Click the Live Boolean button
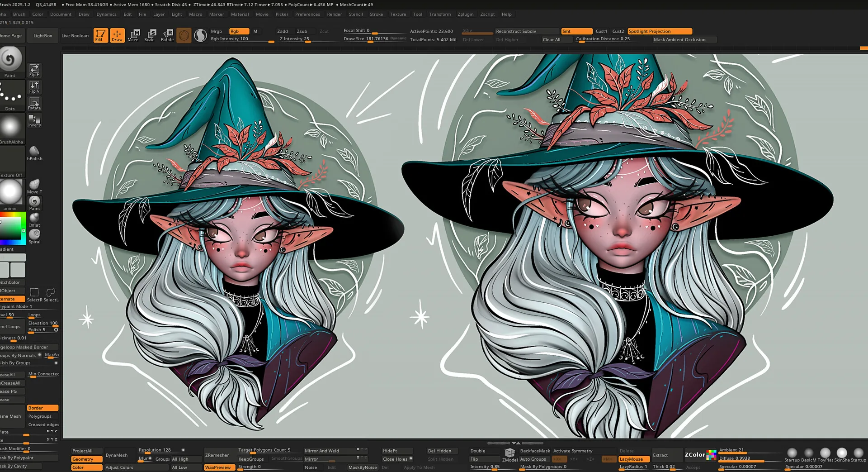Viewport: 868px width, 472px height. tap(75, 36)
